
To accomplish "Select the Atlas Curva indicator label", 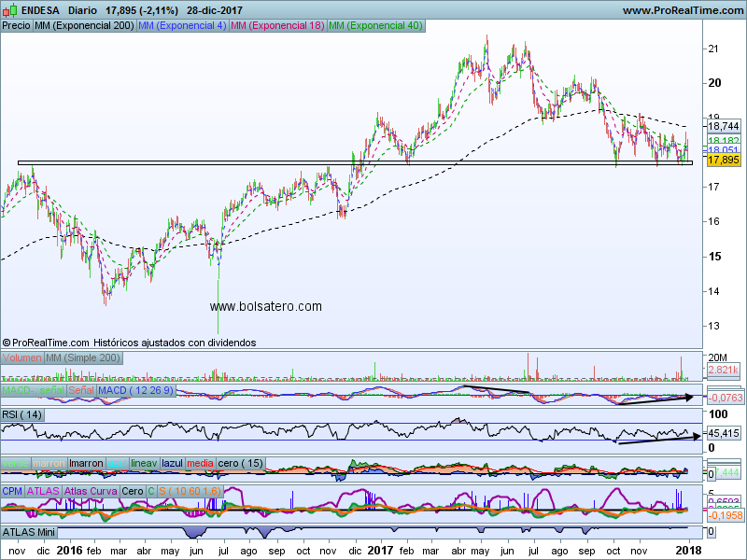I will [x=92, y=490].
